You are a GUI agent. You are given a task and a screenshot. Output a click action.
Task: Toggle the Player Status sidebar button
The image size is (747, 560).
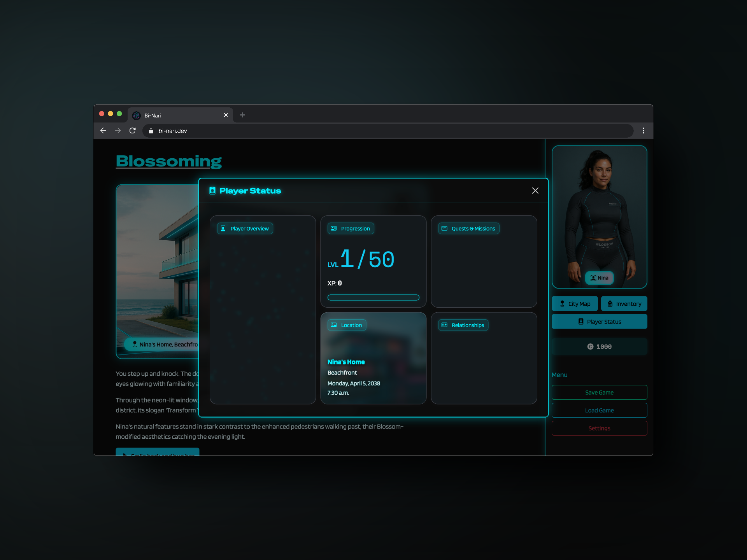[599, 322]
